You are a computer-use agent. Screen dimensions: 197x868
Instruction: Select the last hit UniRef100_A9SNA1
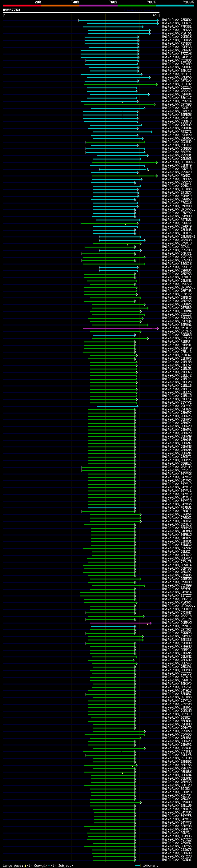[177, 860]
